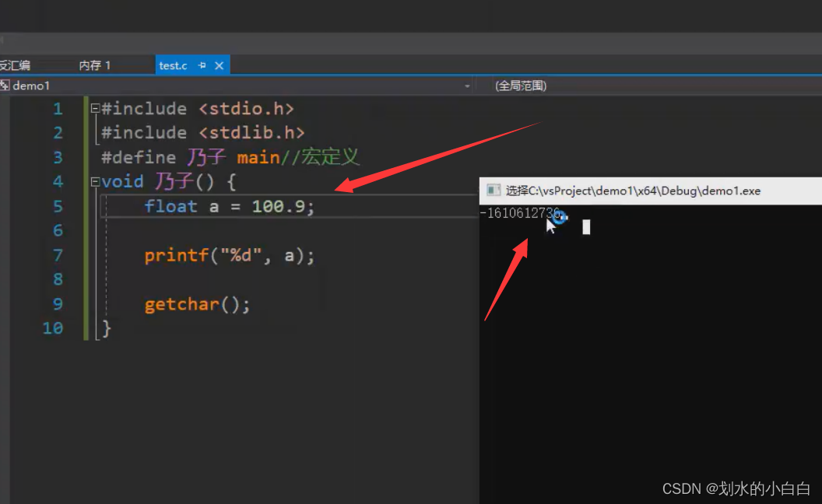Viewport: 822px width, 504px height.
Task: Click 'void' keyword on line 4
Action: (122, 182)
